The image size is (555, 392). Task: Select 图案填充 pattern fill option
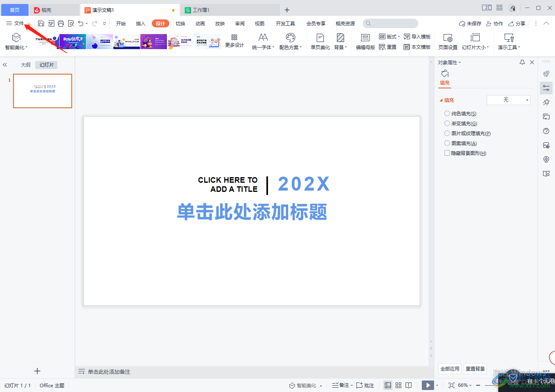(460, 143)
